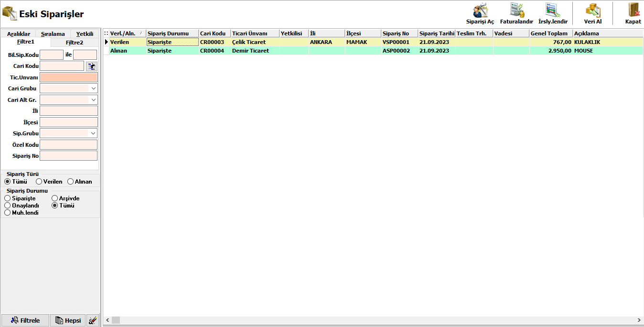Focus the İli filter input field

(69, 111)
